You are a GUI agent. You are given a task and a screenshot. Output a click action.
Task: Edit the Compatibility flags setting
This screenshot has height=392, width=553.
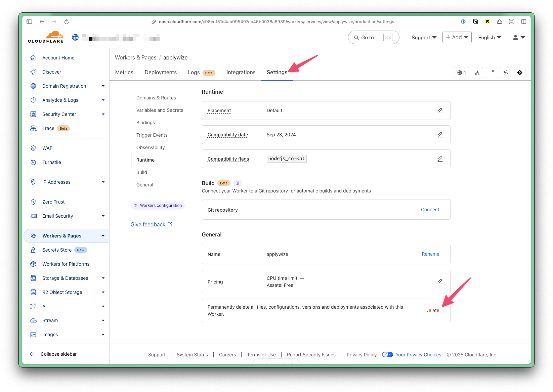point(440,159)
